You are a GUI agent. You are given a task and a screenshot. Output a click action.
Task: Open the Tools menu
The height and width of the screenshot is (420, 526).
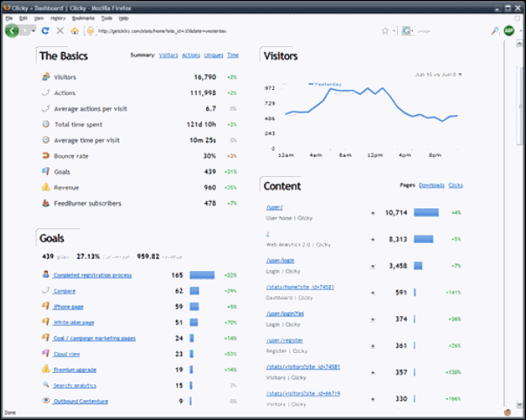pyautogui.click(x=106, y=18)
